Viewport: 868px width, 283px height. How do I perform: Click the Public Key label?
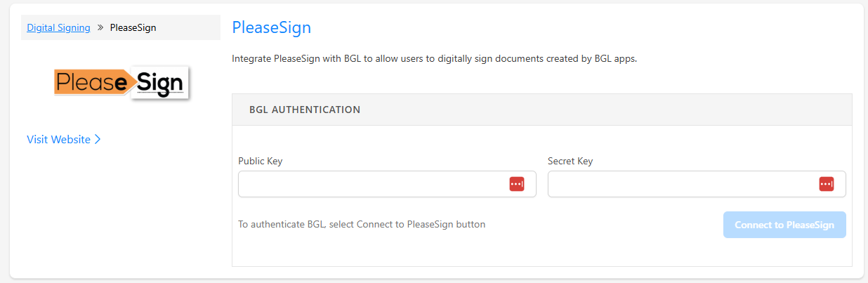click(x=261, y=161)
